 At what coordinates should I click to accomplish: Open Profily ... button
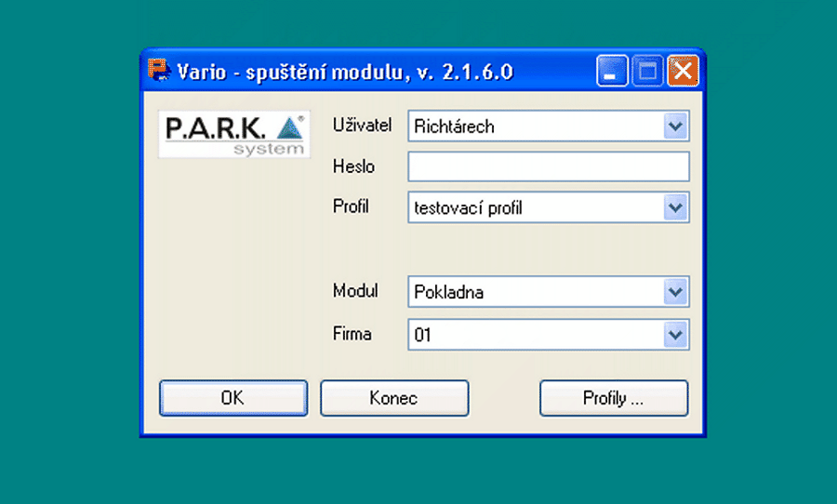pyautogui.click(x=614, y=398)
